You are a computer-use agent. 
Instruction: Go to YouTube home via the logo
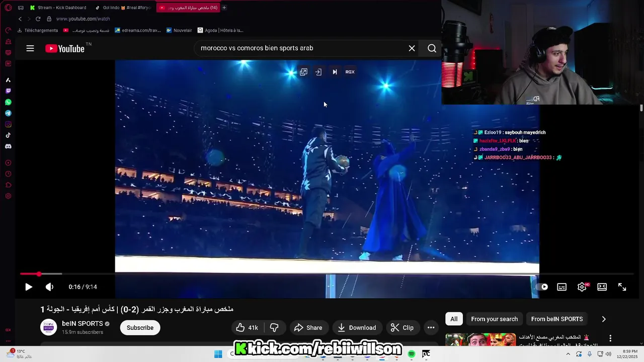65,48
